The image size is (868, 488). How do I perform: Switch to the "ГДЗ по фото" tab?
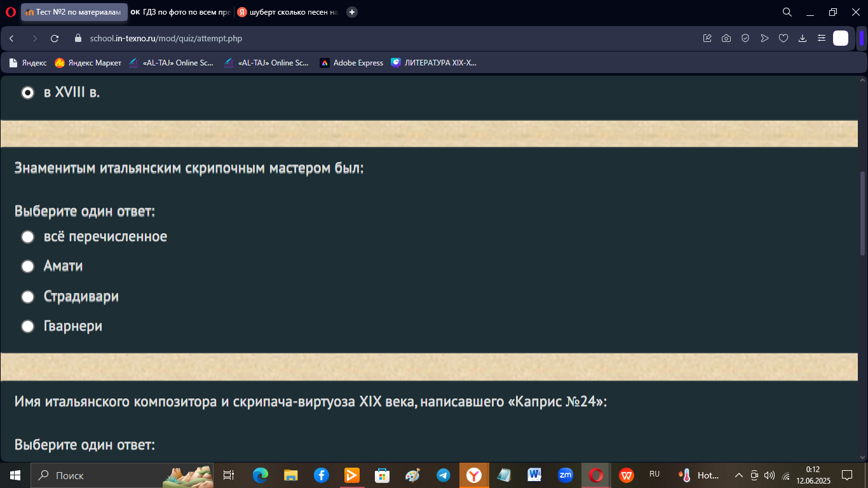pyautogui.click(x=180, y=12)
